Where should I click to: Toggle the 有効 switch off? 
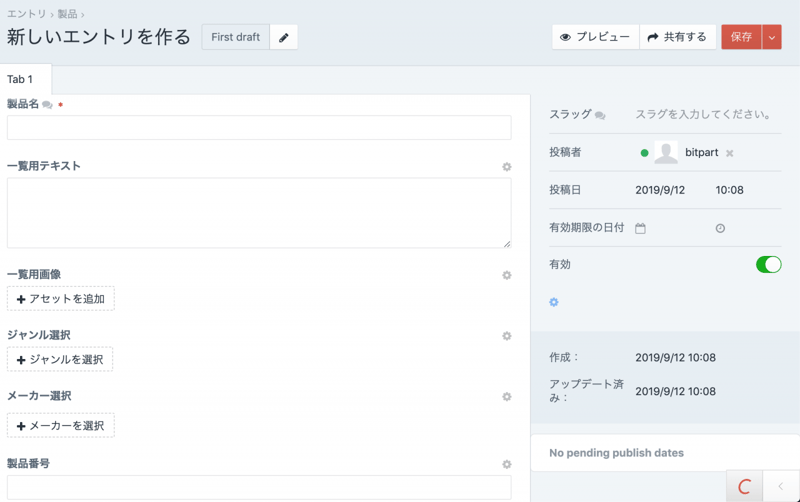tap(768, 265)
